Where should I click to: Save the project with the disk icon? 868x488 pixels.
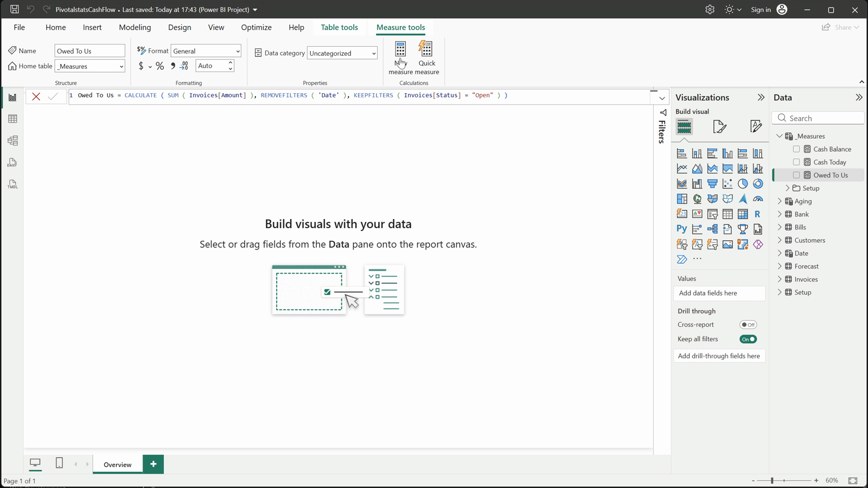(x=15, y=9)
